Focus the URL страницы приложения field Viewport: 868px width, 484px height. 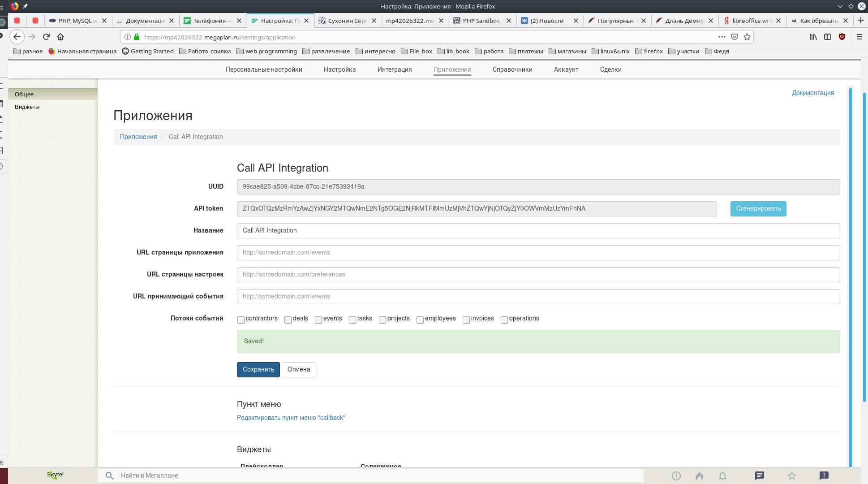click(537, 253)
